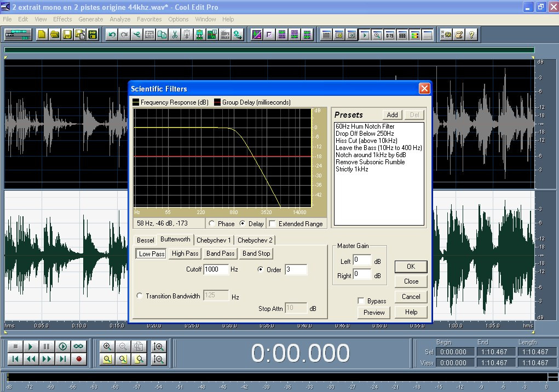Toggle the Bypass checkbox
This screenshot has height=392, width=559.
tap(361, 301)
